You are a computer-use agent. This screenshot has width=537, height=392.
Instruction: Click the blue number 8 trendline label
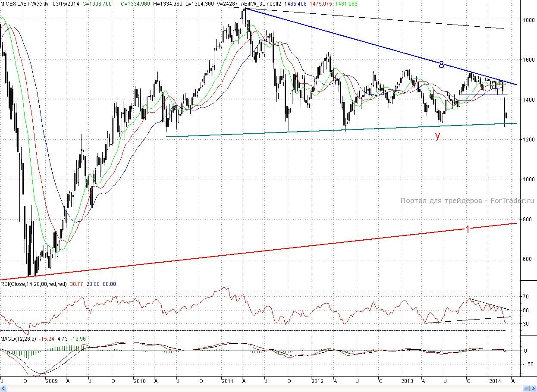point(441,65)
